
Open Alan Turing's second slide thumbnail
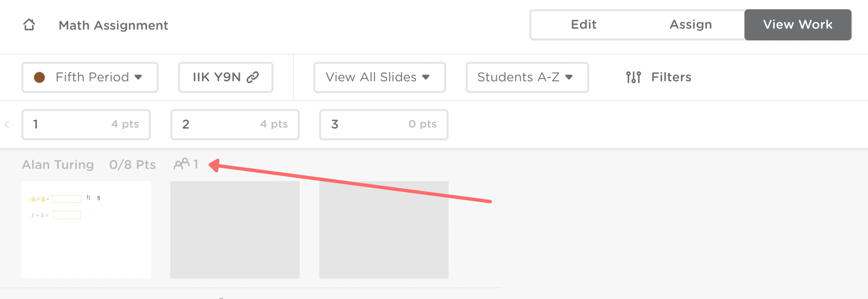pyautogui.click(x=235, y=230)
